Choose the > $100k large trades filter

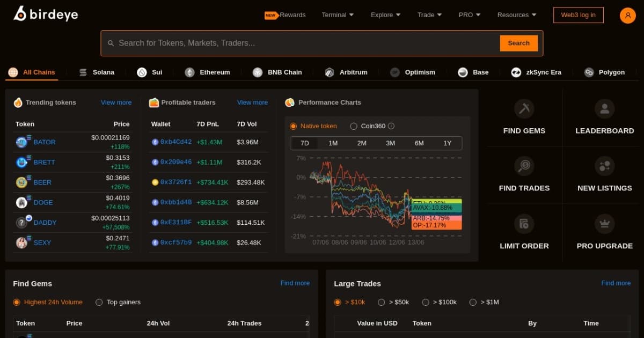click(x=426, y=302)
